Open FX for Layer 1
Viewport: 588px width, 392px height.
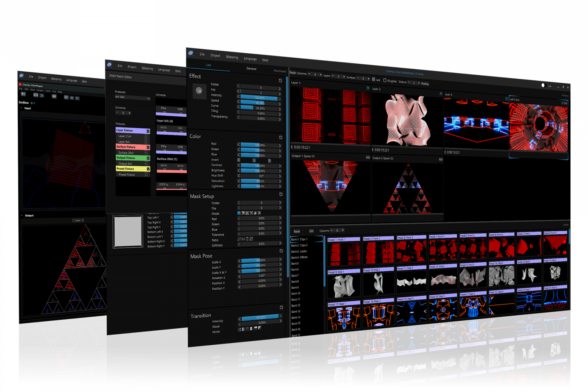pyautogui.click(x=368, y=88)
